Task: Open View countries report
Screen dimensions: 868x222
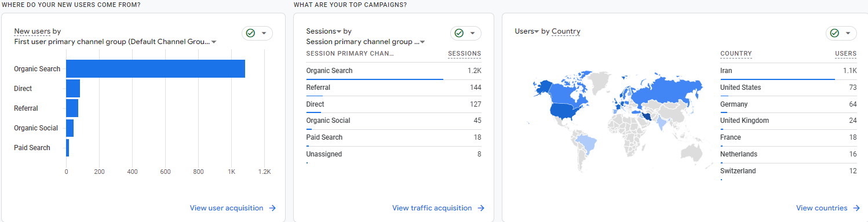Action: [x=822, y=208]
